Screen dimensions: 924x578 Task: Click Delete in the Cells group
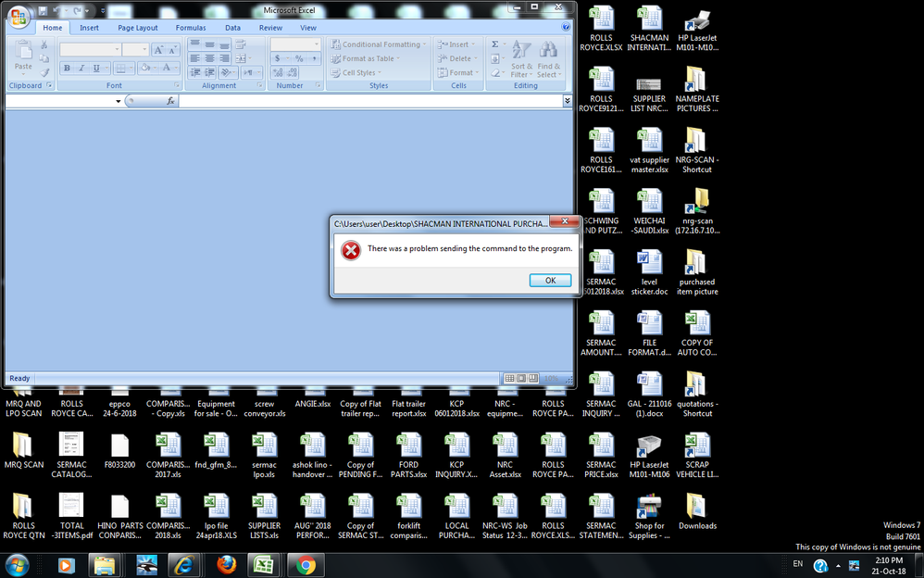click(458, 58)
